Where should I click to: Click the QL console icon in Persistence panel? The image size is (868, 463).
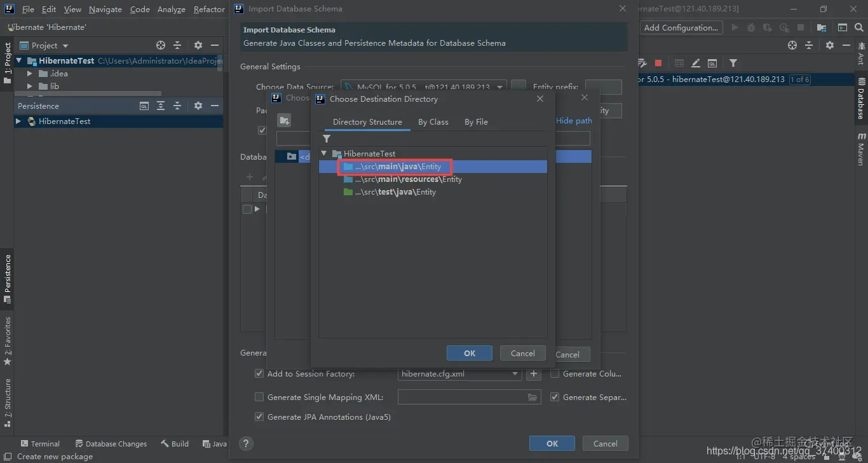(x=144, y=106)
